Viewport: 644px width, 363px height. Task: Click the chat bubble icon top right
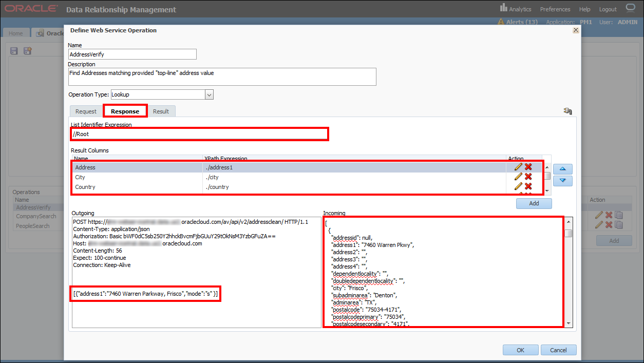(x=631, y=8)
